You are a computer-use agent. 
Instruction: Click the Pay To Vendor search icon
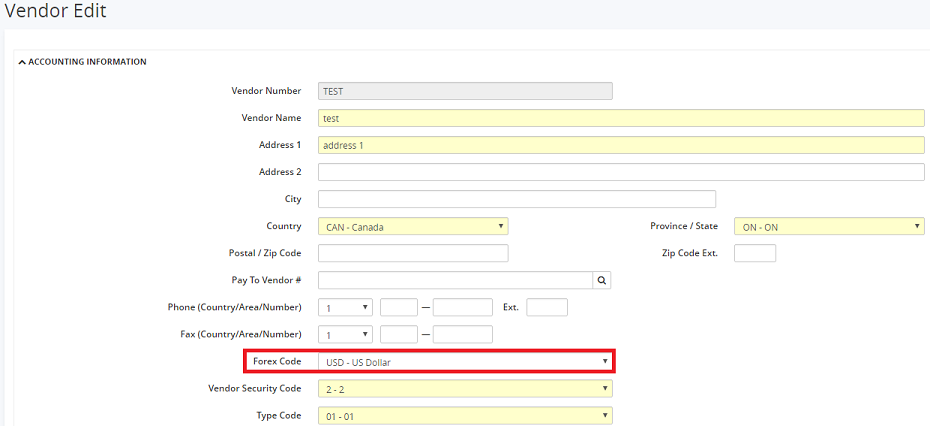coord(602,281)
